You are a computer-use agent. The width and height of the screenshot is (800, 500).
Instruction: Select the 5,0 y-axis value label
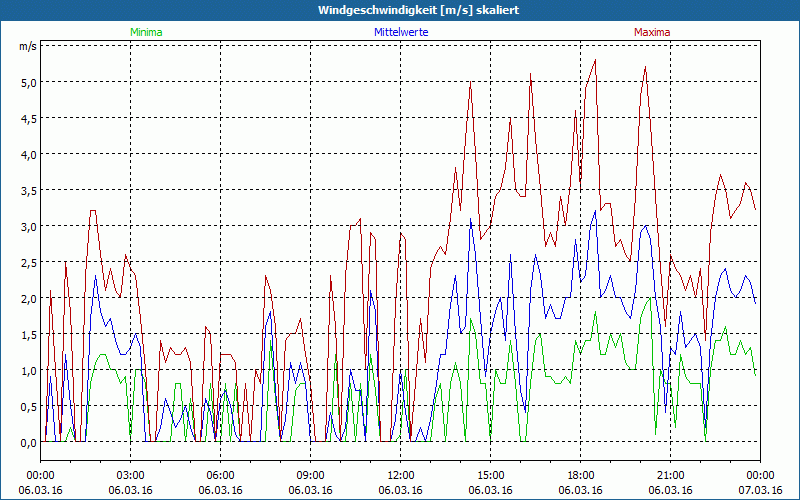click(x=28, y=82)
